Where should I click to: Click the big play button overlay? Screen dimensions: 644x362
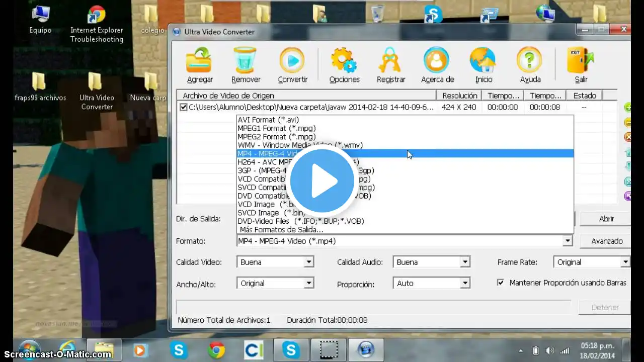click(x=322, y=181)
